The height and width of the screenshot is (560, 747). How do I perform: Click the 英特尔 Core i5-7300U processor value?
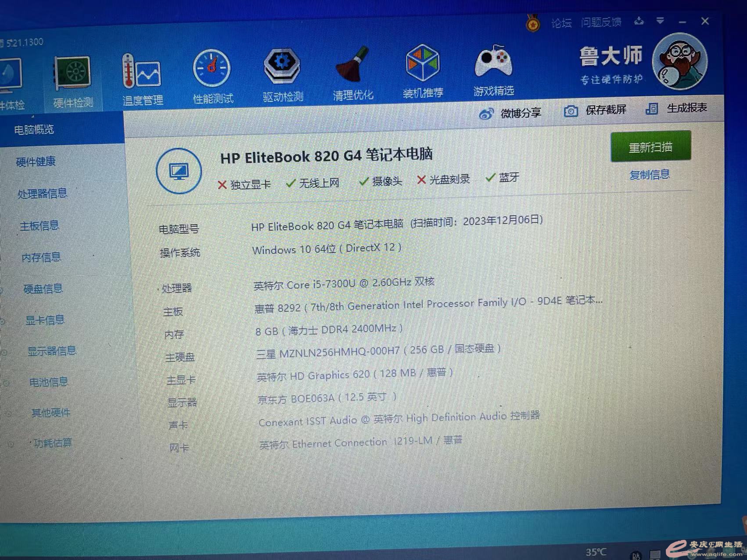344,283
